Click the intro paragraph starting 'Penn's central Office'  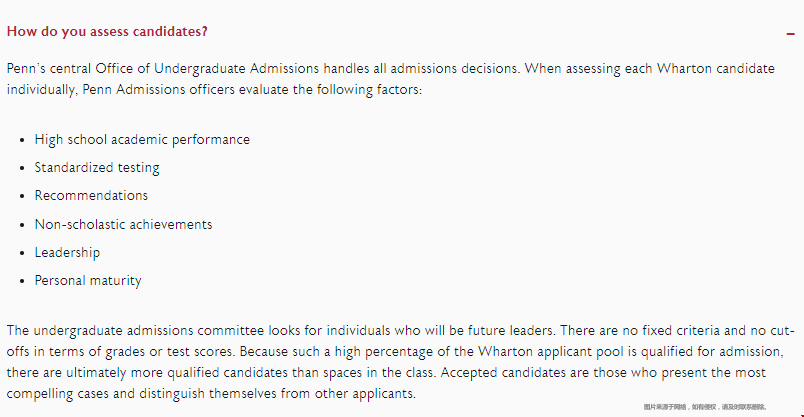tap(391, 79)
